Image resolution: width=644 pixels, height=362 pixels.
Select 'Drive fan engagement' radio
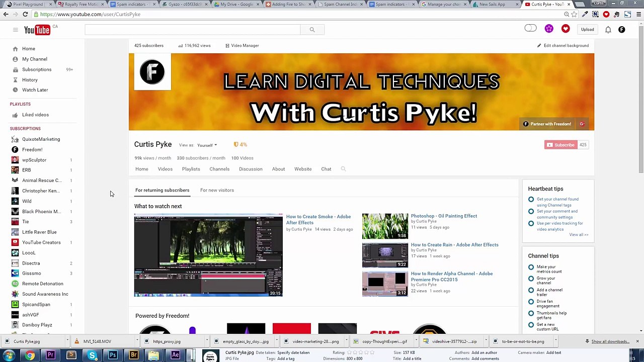tap(531, 302)
